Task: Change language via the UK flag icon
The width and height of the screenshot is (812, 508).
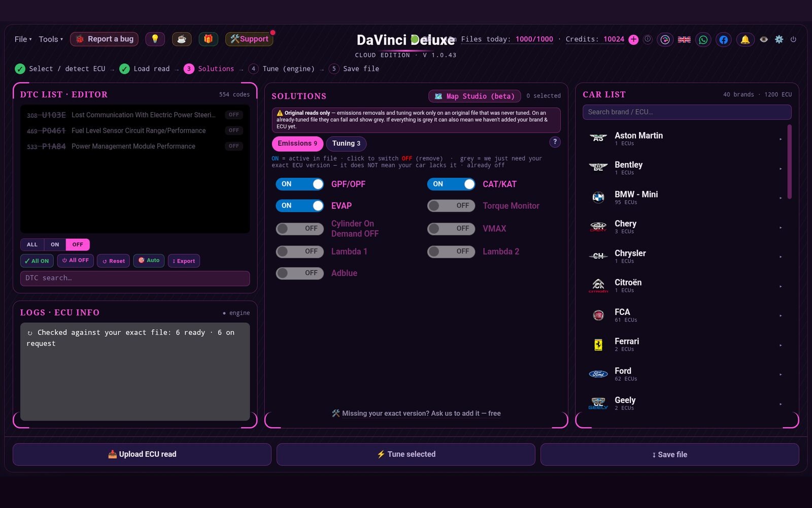Action: (x=684, y=40)
